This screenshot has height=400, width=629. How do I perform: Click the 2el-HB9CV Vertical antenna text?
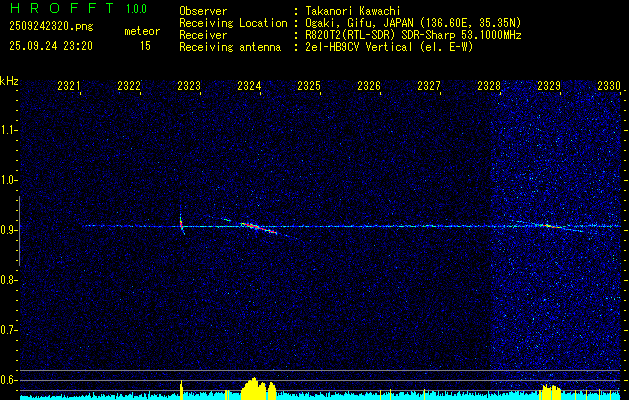click(389, 47)
